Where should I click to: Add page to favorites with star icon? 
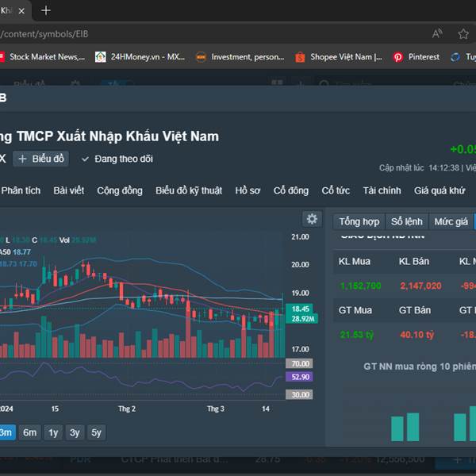pyautogui.click(x=463, y=33)
